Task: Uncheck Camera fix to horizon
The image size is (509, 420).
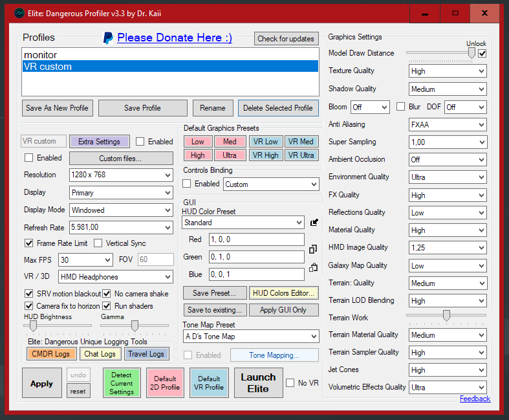Action: tap(29, 306)
